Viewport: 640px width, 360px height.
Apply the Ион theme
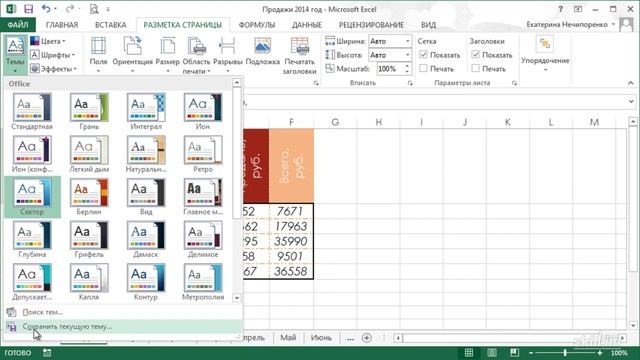click(203, 111)
